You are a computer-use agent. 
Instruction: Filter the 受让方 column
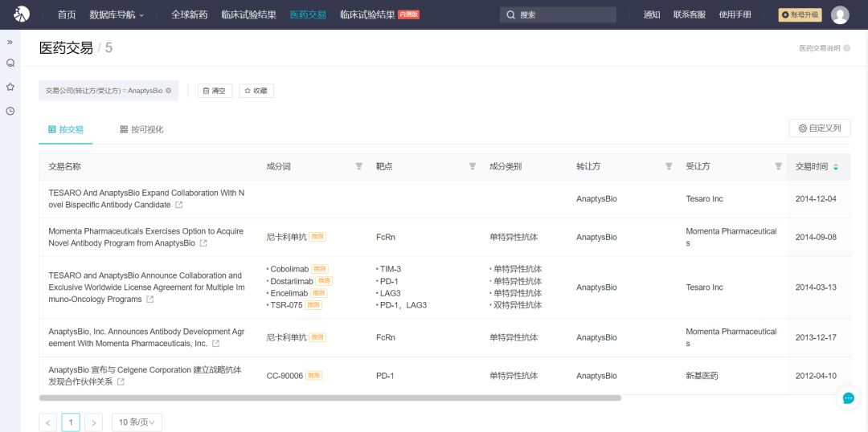point(778,166)
